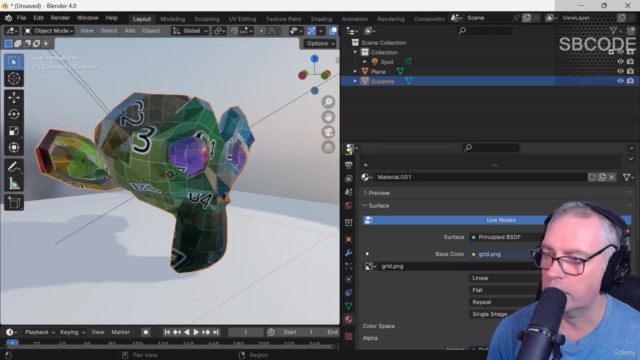This screenshot has height=360, width=640.
Task: Toggle the camera view icon
Action: click(x=328, y=132)
